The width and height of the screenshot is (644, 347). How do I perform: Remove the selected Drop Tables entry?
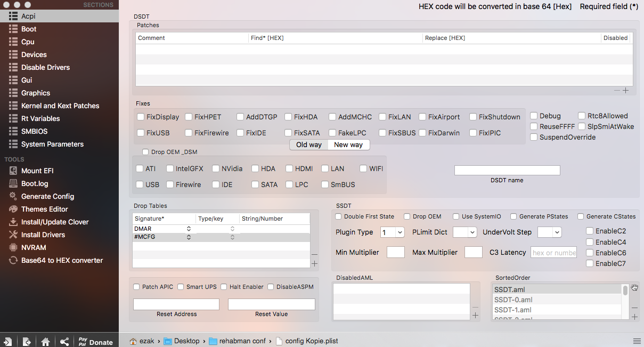pos(314,255)
